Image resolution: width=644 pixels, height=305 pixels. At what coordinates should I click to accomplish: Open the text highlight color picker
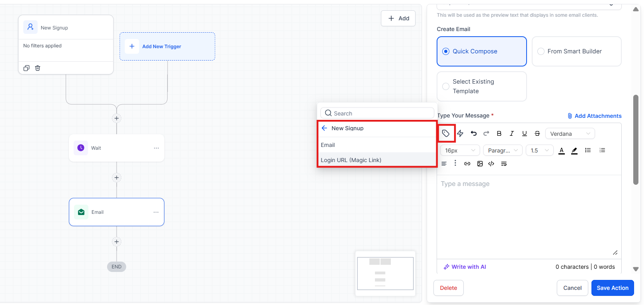coord(574,151)
